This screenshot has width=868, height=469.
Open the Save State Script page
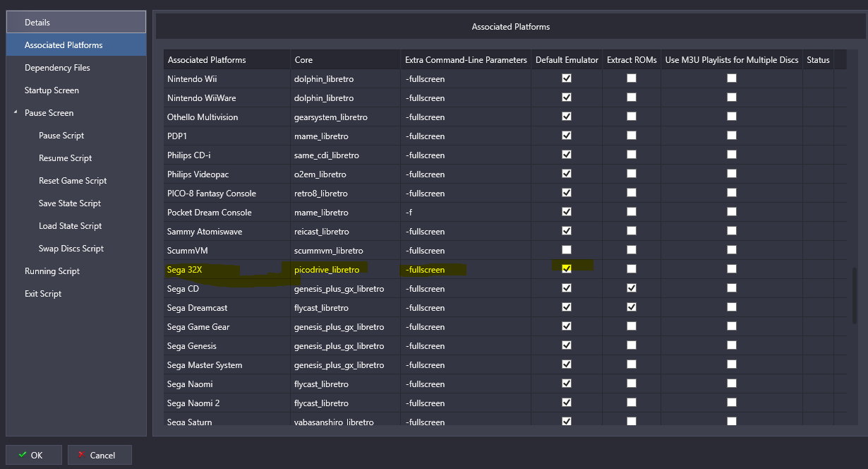pos(70,203)
